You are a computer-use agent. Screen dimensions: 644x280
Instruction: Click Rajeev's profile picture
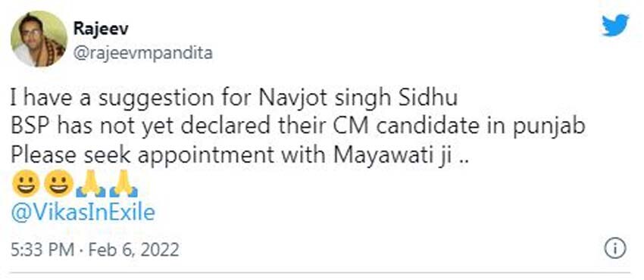point(39,39)
